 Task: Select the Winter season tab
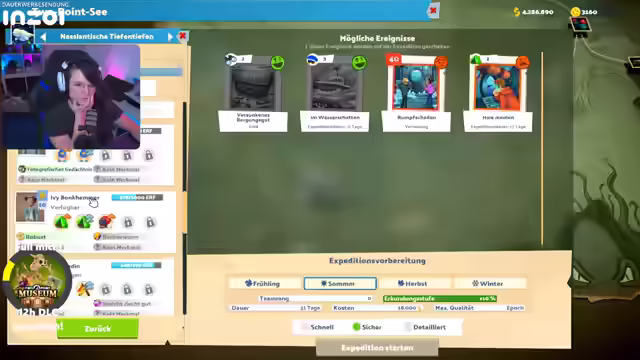tap(490, 283)
